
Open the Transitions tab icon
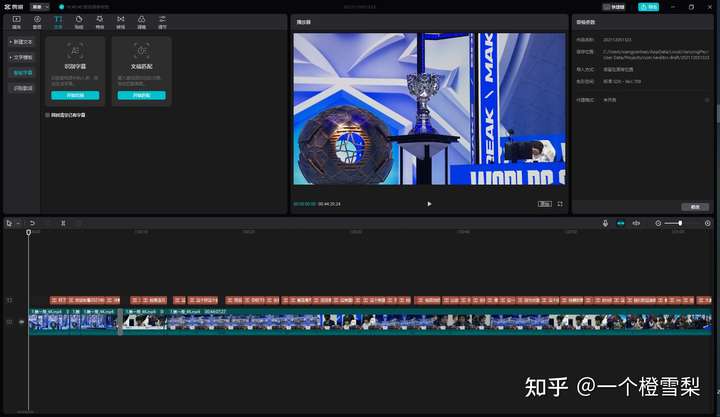120,22
